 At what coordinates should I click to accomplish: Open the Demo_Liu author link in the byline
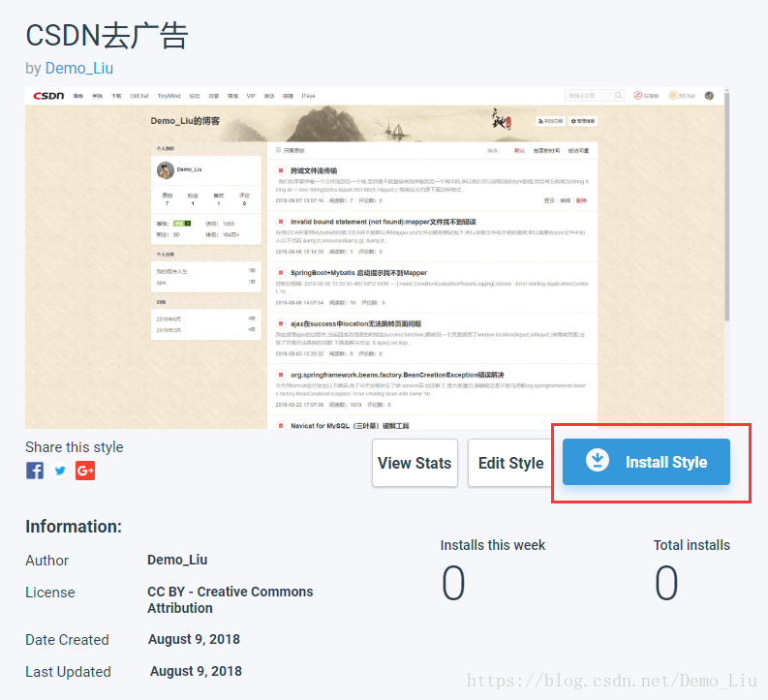coord(79,68)
